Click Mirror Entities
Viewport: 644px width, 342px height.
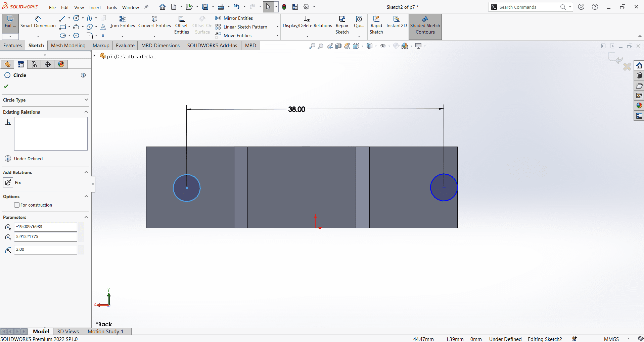(x=234, y=18)
